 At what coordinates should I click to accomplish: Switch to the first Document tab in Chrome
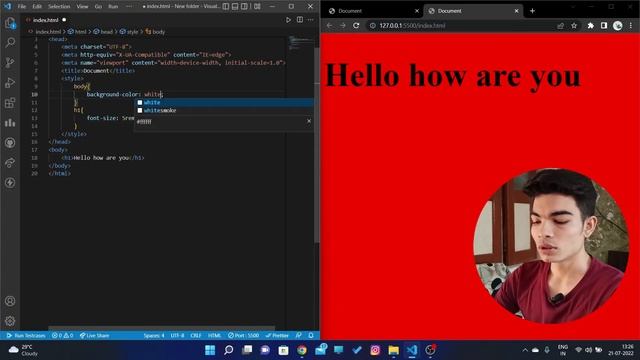tap(373, 11)
